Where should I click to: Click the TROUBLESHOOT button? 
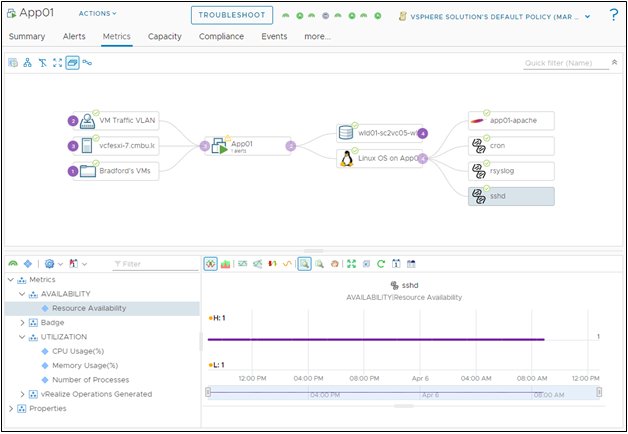pyautogui.click(x=231, y=15)
